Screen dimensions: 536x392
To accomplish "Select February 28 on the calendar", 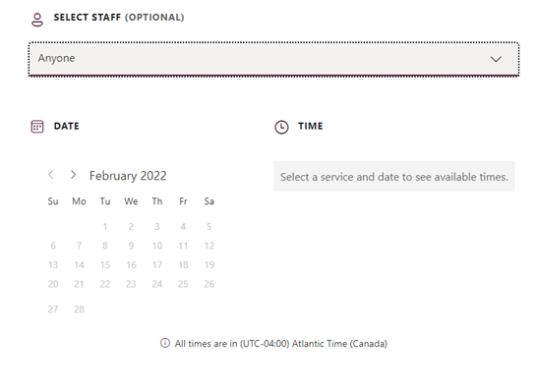I will [79, 309].
